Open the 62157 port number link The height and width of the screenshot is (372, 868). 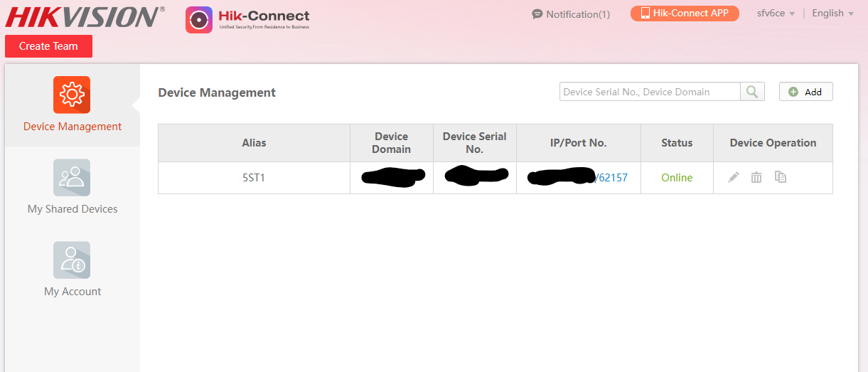tap(613, 178)
